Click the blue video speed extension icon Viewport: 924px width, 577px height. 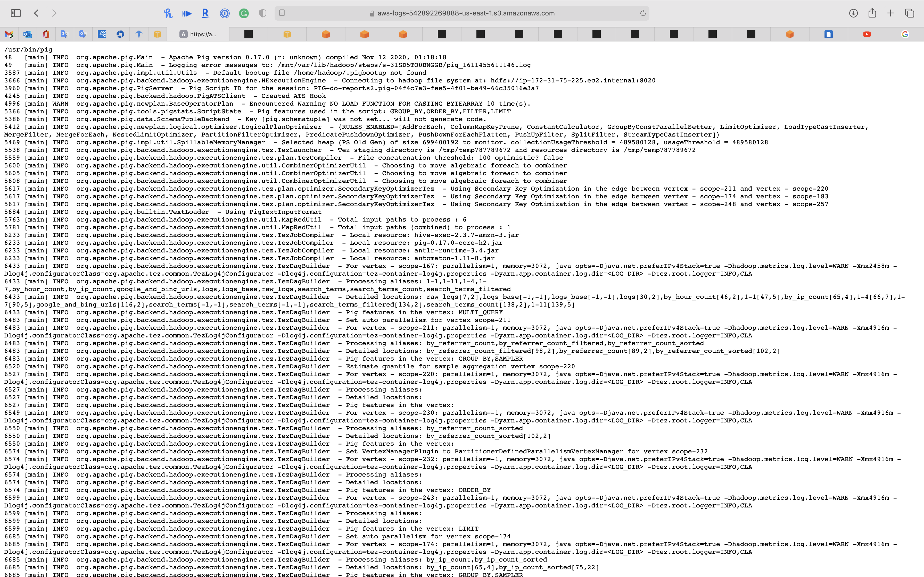[x=187, y=13]
